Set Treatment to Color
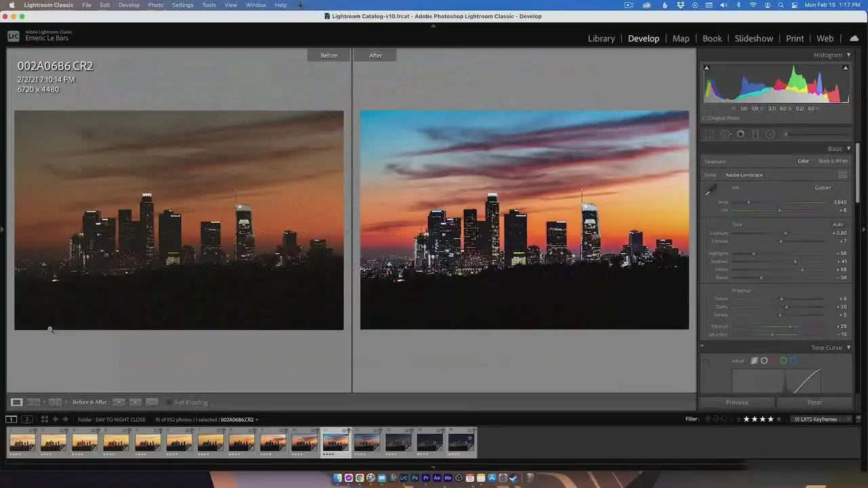This screenshot has width=868, height=488. click(x=804, y=161)
